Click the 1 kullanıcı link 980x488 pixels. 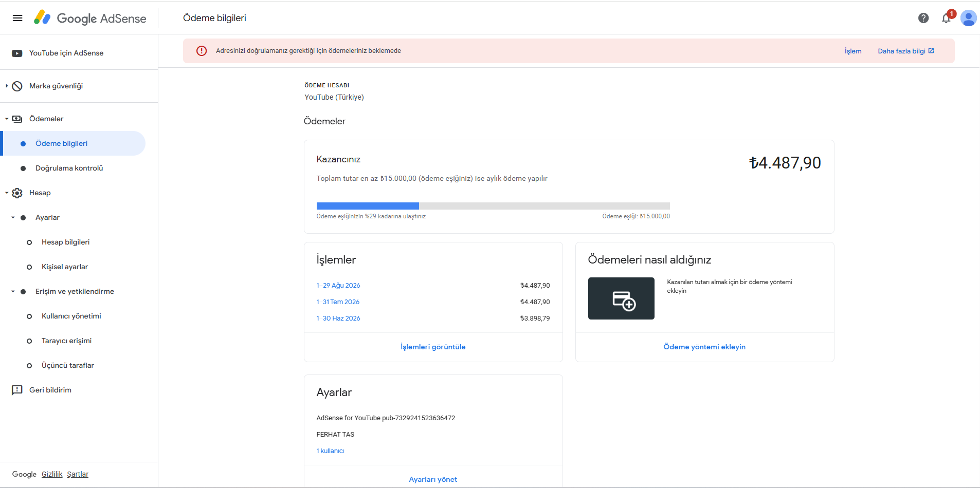(x=331, y=451)
